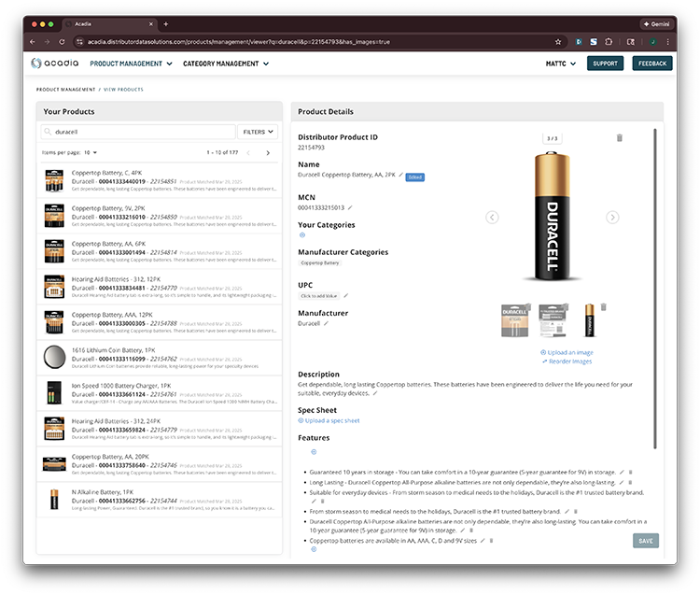Screen dimensions: 700x595
Task: Delete the 'Long Lasting' feature
Action: pos(630,482)
